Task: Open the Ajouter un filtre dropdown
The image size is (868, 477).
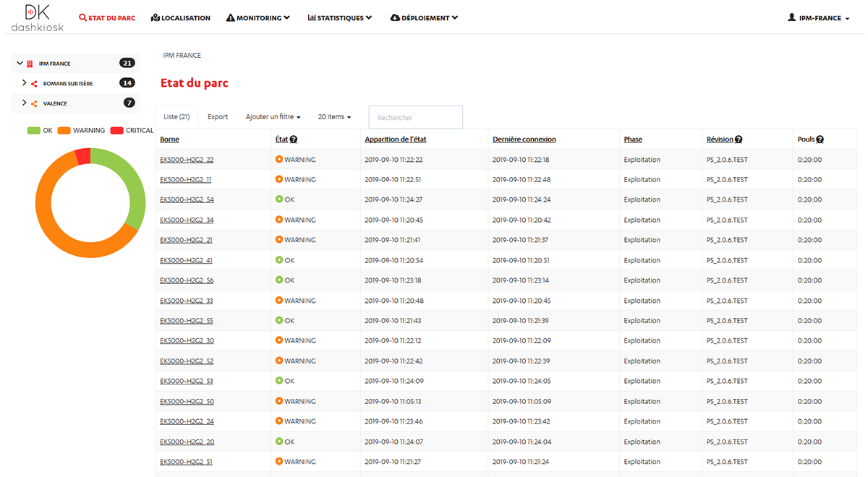Action: [x=273, y=117]
